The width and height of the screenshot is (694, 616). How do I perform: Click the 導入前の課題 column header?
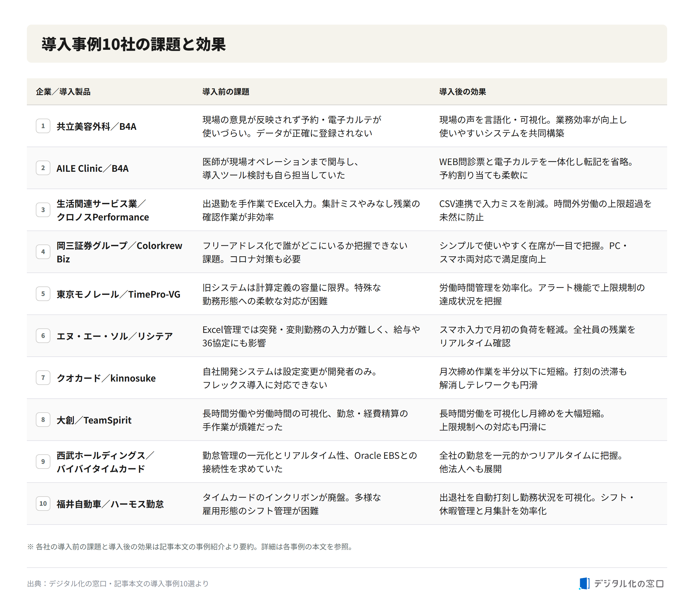(226, 92)
